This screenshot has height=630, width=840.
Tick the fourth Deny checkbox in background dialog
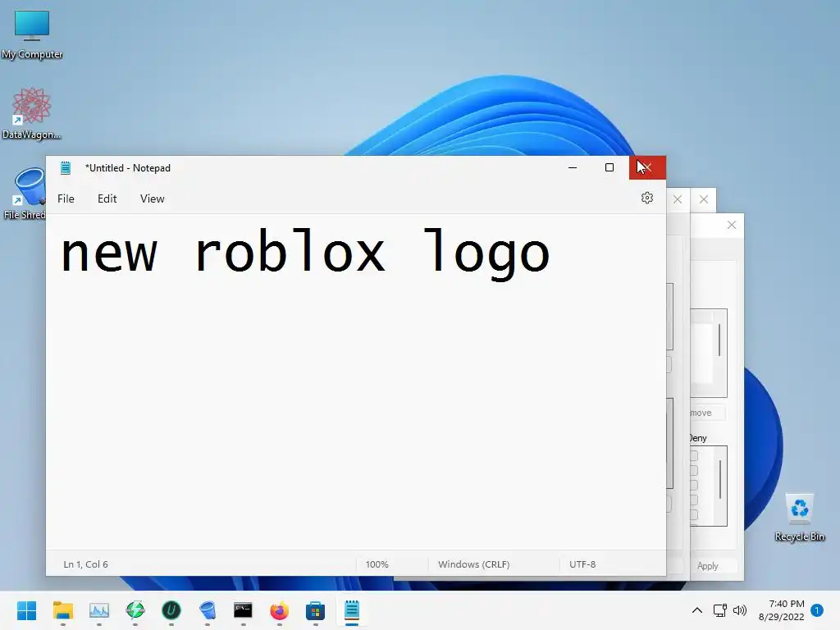pyautogui.click(x=694, y=500)
